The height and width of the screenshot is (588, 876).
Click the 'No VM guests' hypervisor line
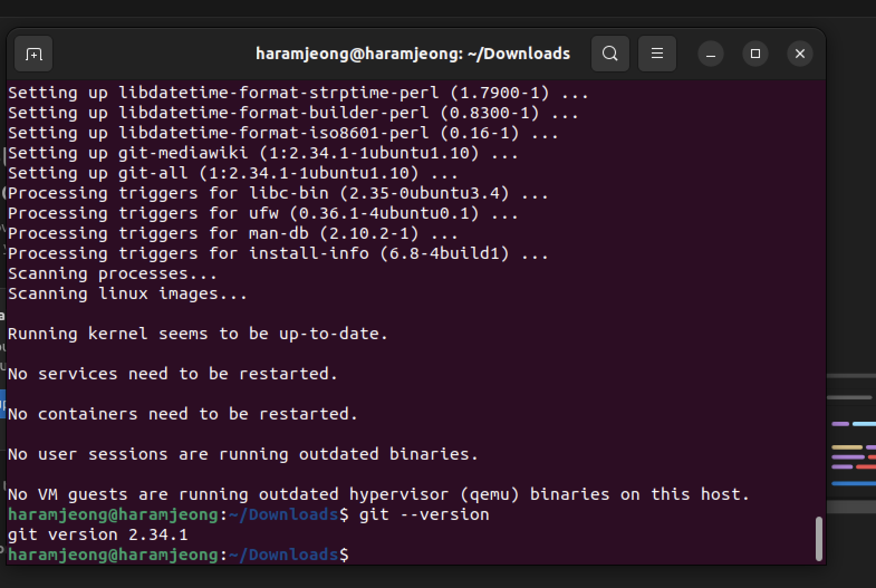378,494
